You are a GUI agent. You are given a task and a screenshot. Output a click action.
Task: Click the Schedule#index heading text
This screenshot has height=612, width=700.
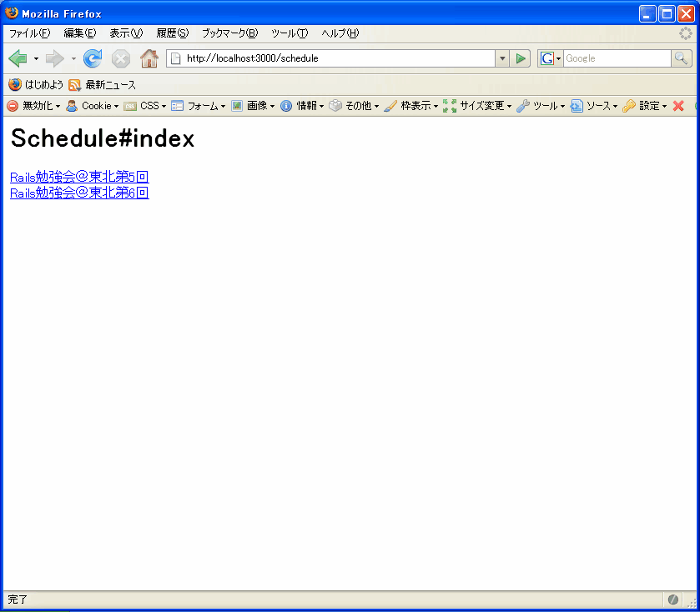coord(103,138)
